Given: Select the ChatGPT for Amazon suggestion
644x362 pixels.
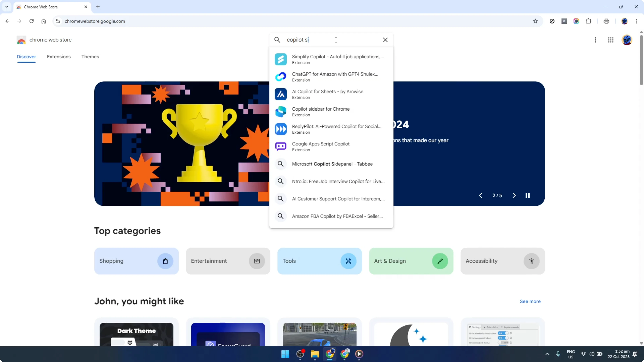Looking at the screenshot, I should pos(335,77).
